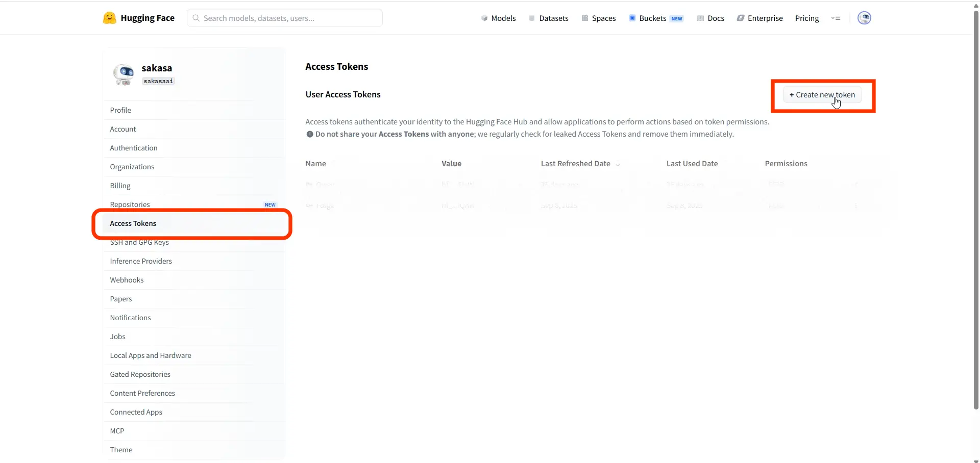The width and height of the screenshot is (980, 463).
Task: Visit the Enterprise page link
Action: pos(759,18)
